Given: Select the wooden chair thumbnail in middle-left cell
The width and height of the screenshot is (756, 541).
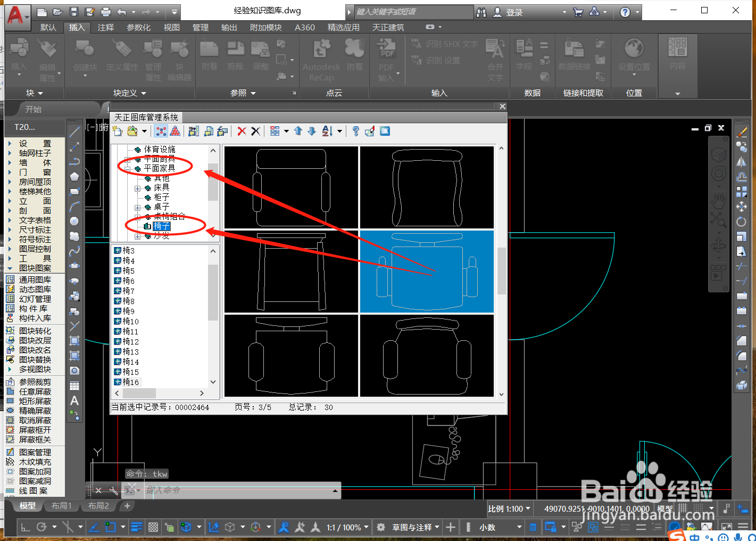Looking at the screenshot, I should click(291, 272).
